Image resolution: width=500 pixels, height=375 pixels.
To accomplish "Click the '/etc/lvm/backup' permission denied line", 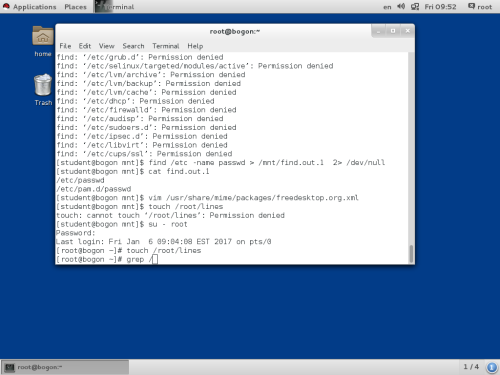I will pyautogui.click(x=149, y=84).
